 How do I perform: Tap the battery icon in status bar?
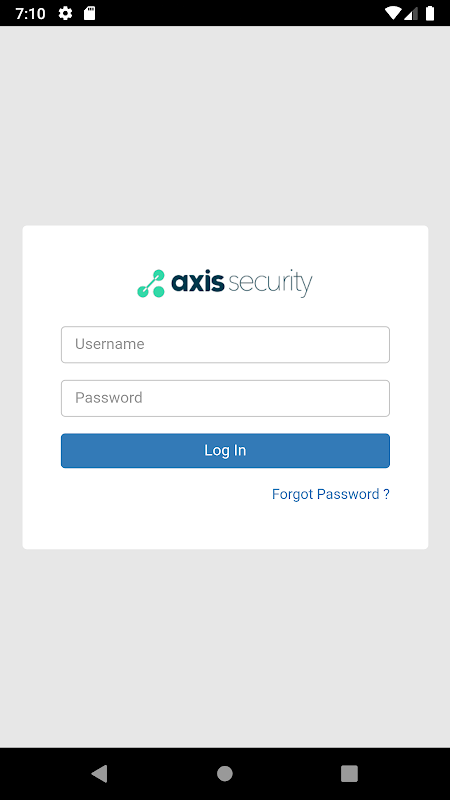[x=430, y=13]
